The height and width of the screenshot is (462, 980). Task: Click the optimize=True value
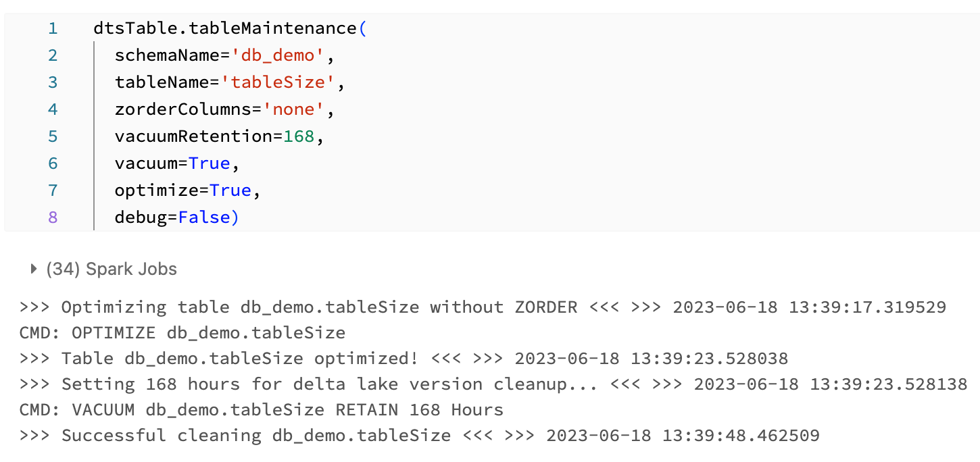[x=230, y=190]
